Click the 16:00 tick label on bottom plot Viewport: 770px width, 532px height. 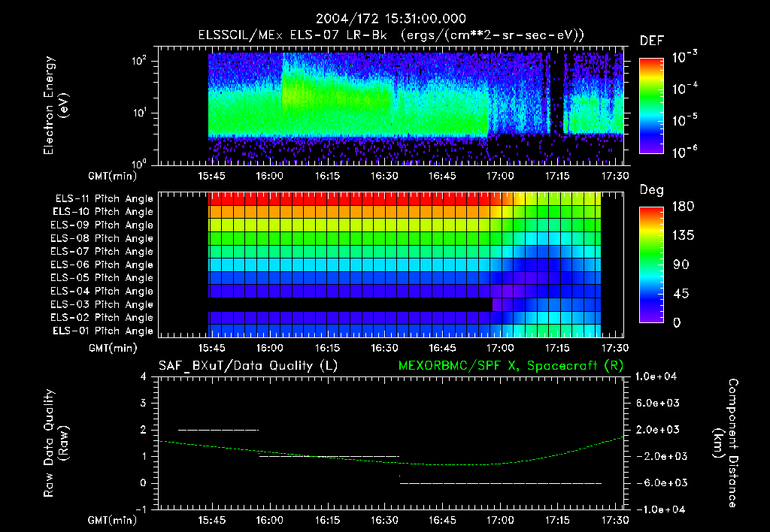[x=270, y=520]
